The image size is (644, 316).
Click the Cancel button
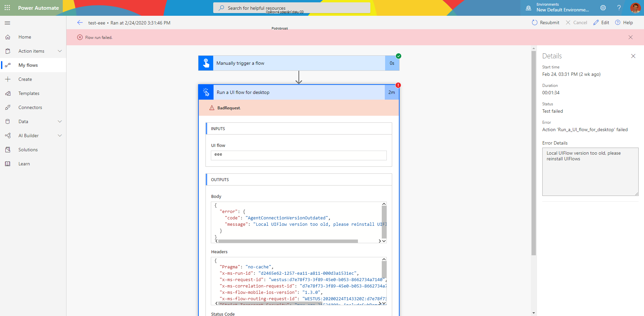(x=577, y=22)
